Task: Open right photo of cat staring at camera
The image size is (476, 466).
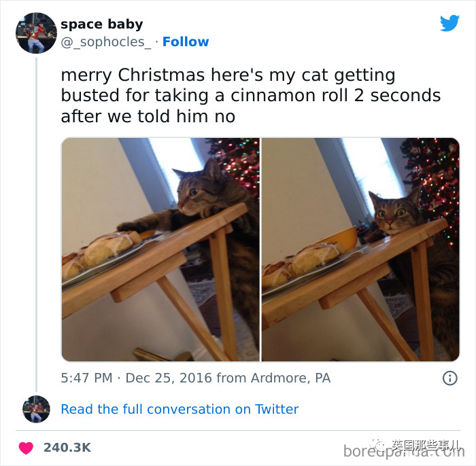Action: point(360,249)
